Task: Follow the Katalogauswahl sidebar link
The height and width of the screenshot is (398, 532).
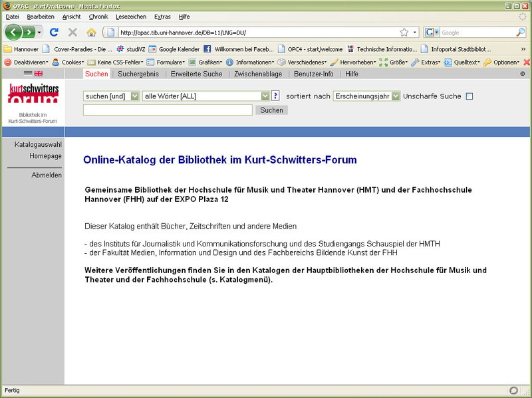Action: [38, 144]
